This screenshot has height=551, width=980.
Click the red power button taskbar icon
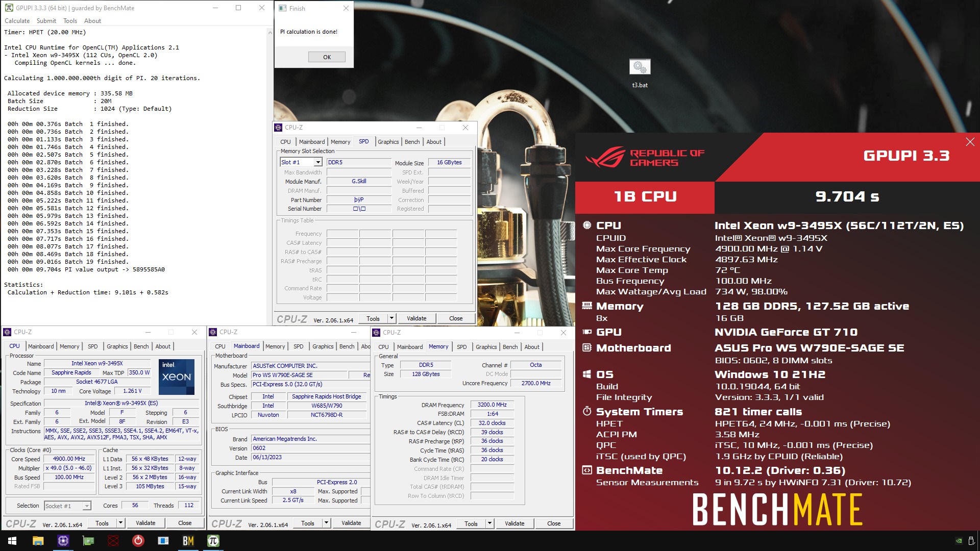coord(138,541)
